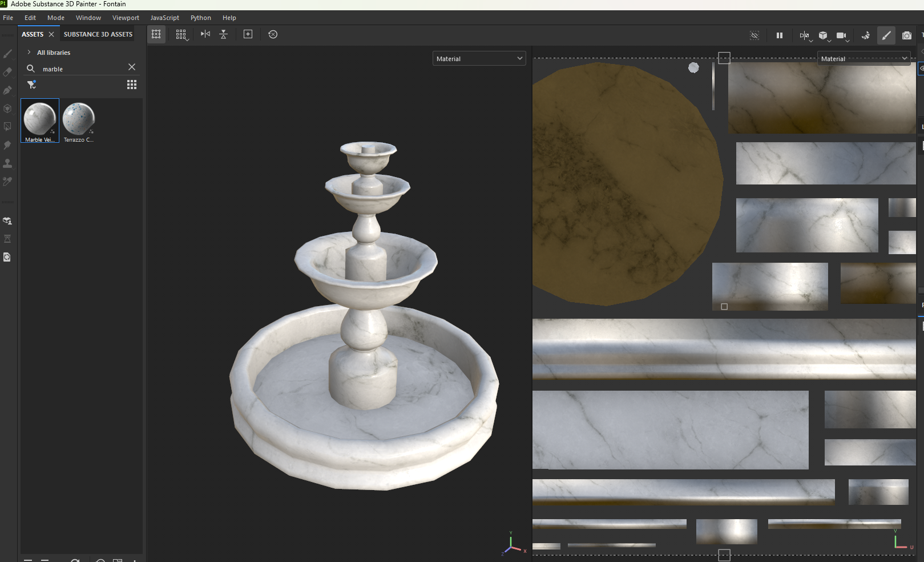Select the Material picker eyedropper tool
Viewport: 924px width, 562px height.
[7, 182]
